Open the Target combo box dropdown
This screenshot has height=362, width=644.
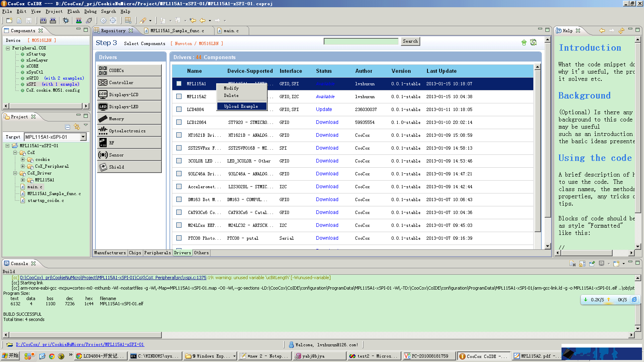[83, 137]
